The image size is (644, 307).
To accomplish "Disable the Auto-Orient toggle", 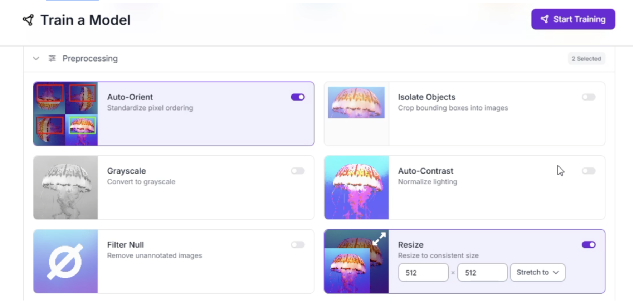I will click(298, 97).
